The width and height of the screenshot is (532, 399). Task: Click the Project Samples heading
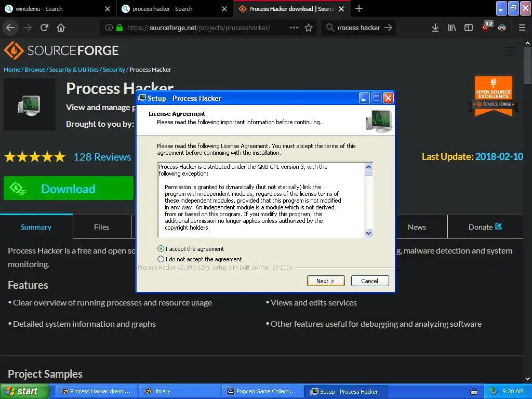[x=45, y=374]
